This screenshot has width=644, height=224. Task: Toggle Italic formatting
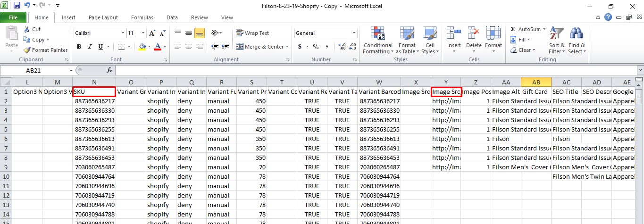[90, 47]
